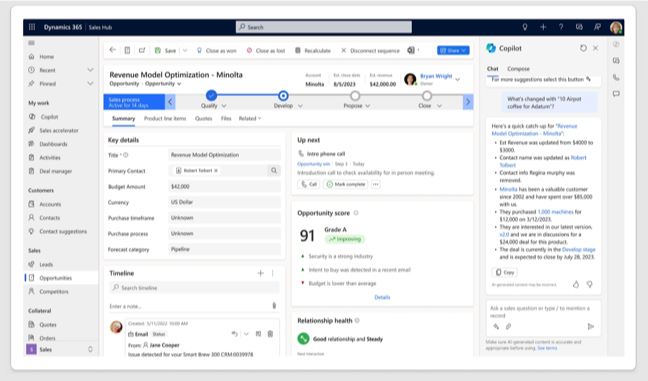
Task: Click Close as lost button
Action: 265,50
